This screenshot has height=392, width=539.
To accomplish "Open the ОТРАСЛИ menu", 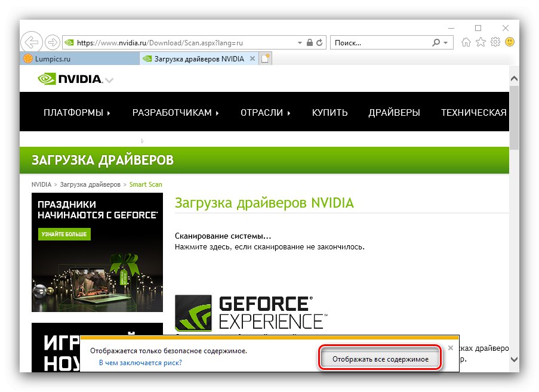I will point(266,112).
